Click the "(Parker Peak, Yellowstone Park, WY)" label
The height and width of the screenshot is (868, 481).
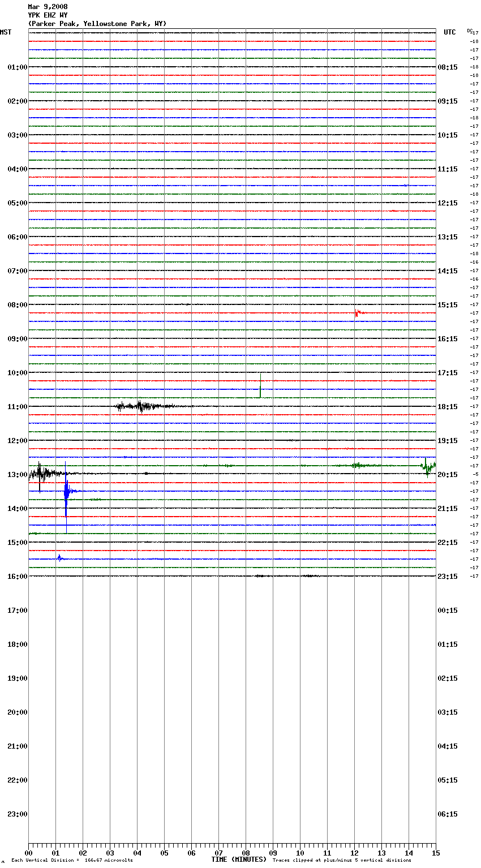click(97, 24)
